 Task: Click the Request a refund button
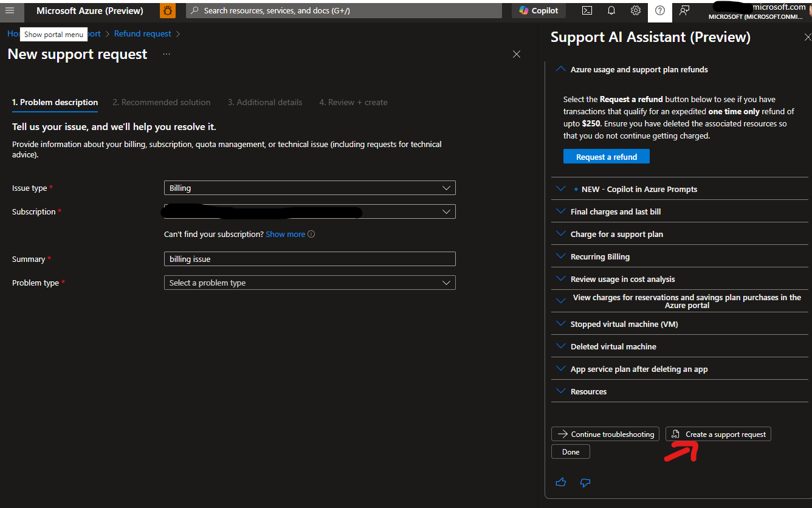click(x=607, y=157)
